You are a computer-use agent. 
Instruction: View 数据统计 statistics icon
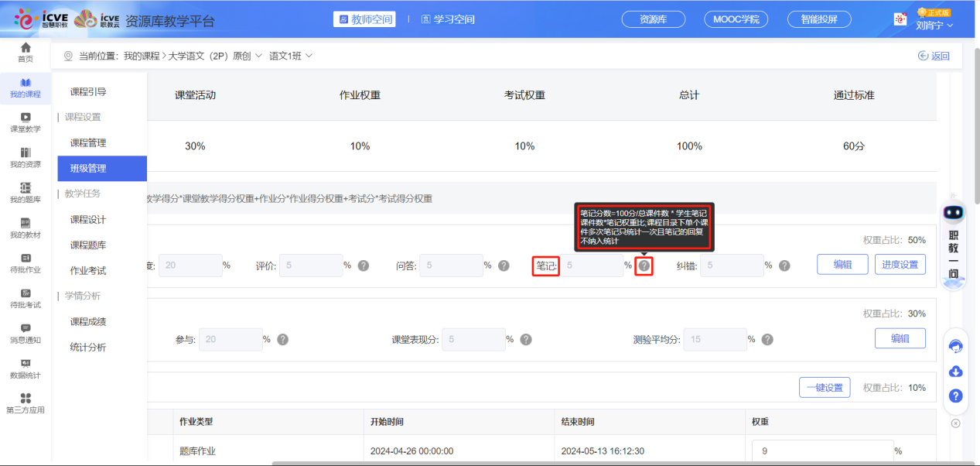[26, 368]
